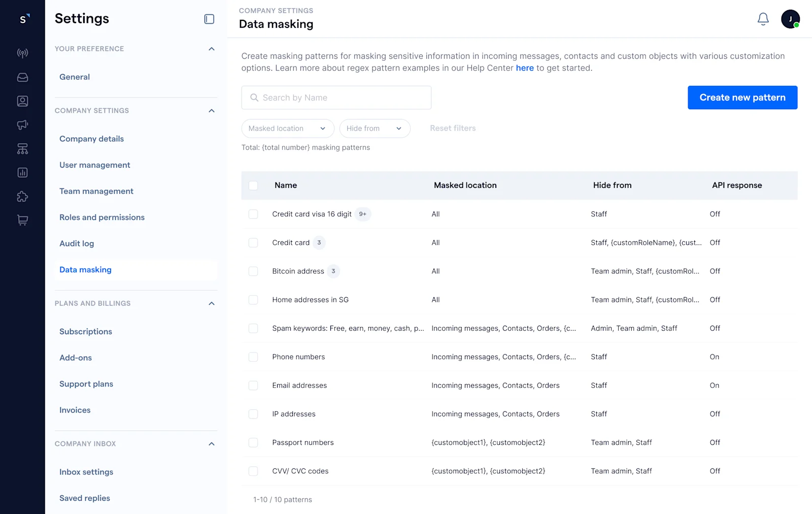Open the Masked location filter dropdown

click(287, 128)
